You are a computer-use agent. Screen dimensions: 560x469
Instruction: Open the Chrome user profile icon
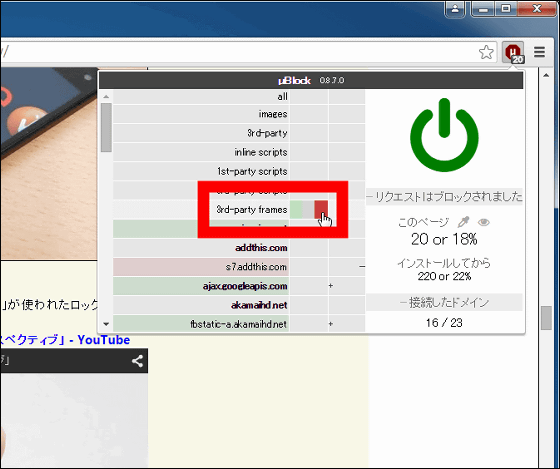(x=455, y=9)
